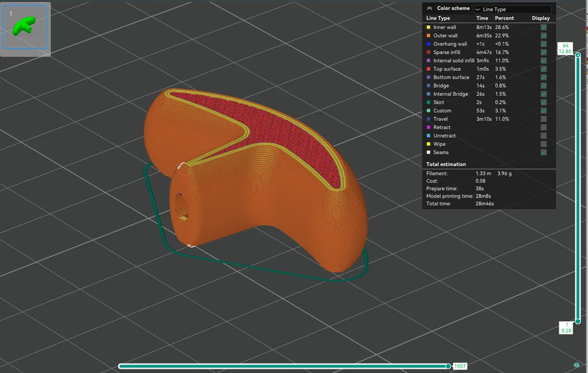Select the Seams legend label
The width and height of the screenshot is (588, 373).
point(441,152)
